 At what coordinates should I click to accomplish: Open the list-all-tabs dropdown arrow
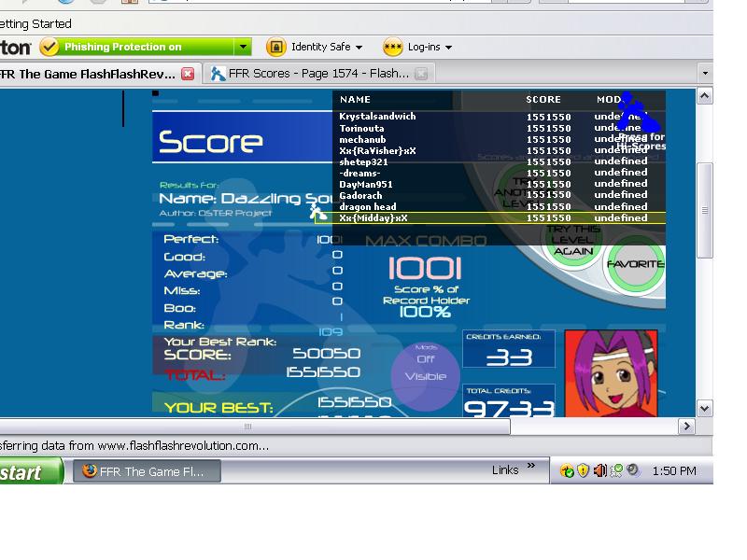pyautogui.click(x=705, y=74)
